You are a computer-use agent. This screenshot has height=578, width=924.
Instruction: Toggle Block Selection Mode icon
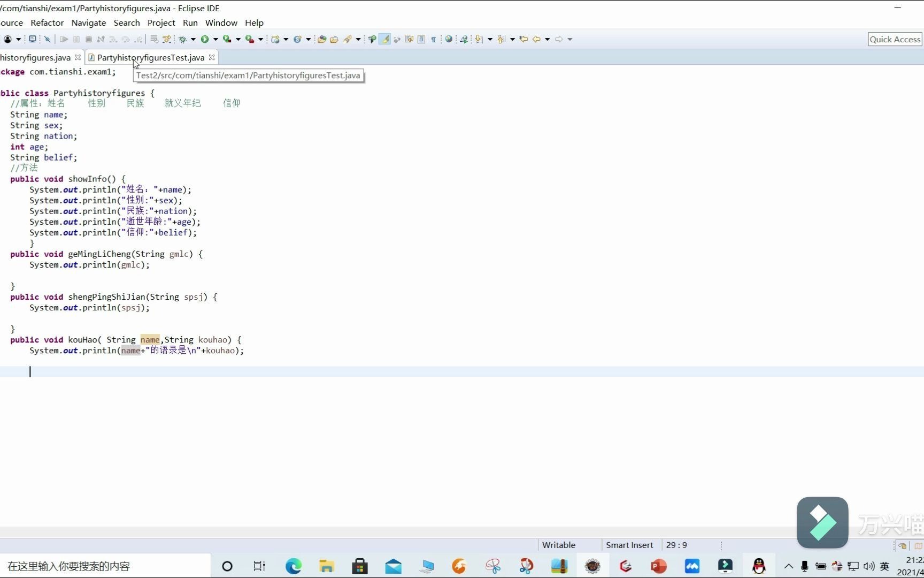(x=421, y=39)
